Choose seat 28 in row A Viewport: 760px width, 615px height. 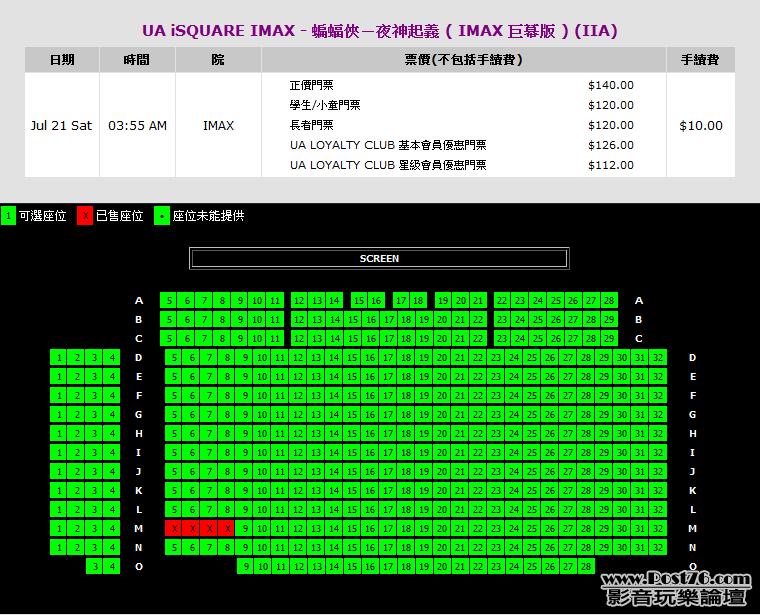coord(609,300)
